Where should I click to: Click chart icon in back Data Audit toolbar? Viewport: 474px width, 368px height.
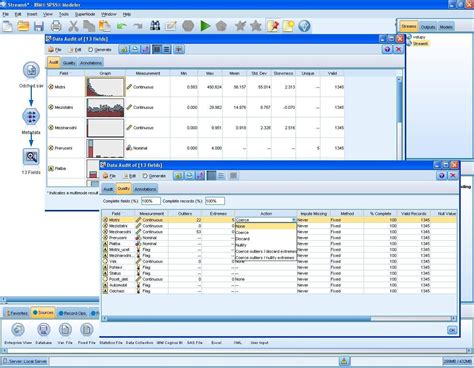pos(145,49)
